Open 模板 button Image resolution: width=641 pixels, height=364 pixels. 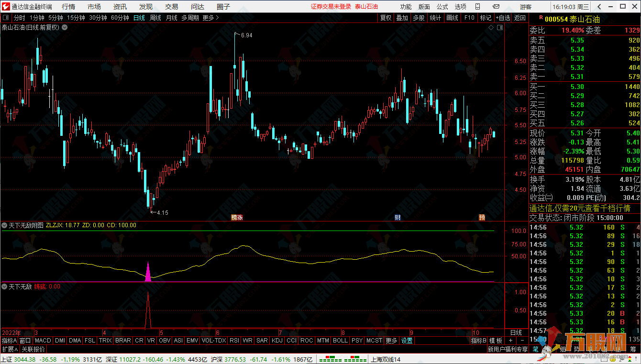click(496, 341)
